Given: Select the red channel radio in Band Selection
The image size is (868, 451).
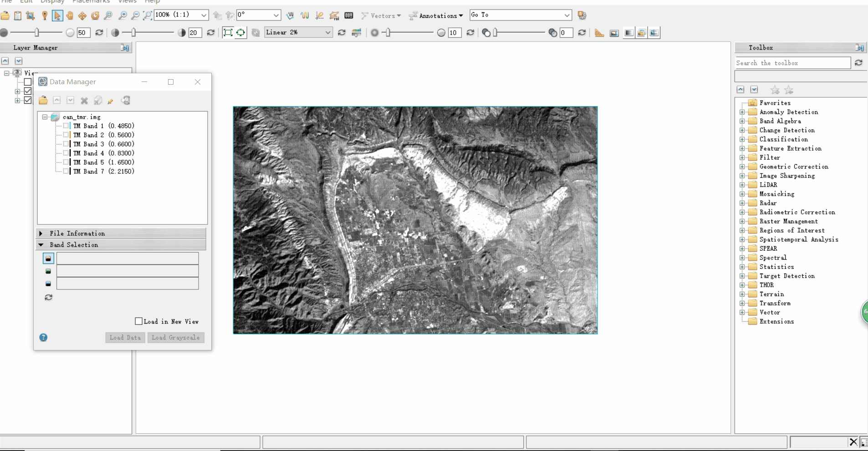Looking at the screenshot, I should click(x=48, y=258).
